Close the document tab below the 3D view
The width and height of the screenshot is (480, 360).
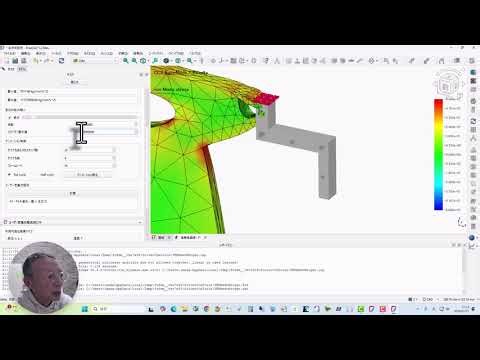205,238
